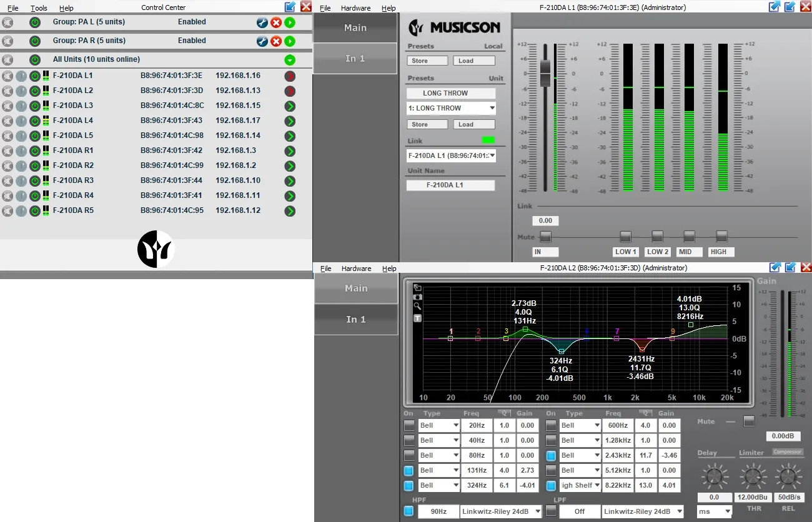Screen dimensions: 812x522
Task: Open the '1: LONG THROW' preset dropdown
Action: pos(451,108)
